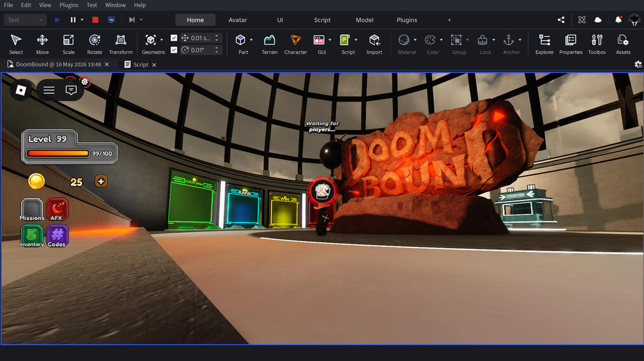Choose the Select tool
The width and height of the screenshot is (644, 361).
pos(16,44)
